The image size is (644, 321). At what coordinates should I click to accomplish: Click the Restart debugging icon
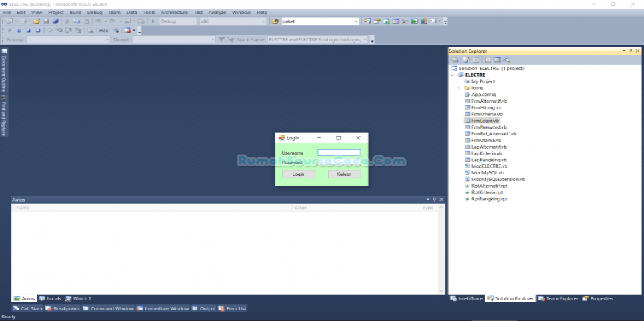[38, 31]
